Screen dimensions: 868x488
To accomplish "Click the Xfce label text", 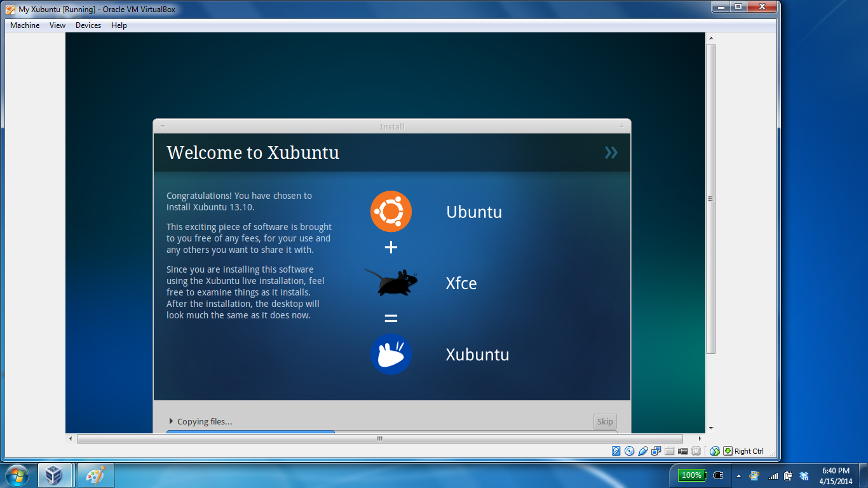I will click(461, 283).
